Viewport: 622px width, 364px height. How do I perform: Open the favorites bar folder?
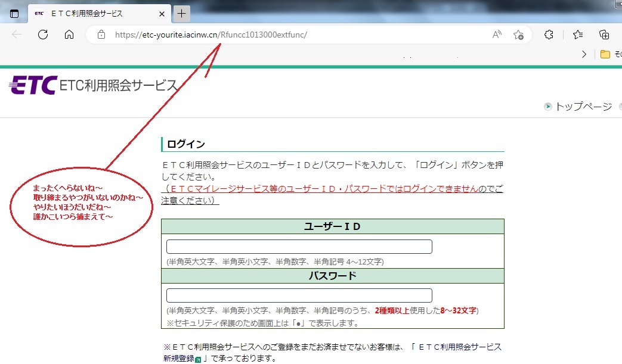(605, 54)
